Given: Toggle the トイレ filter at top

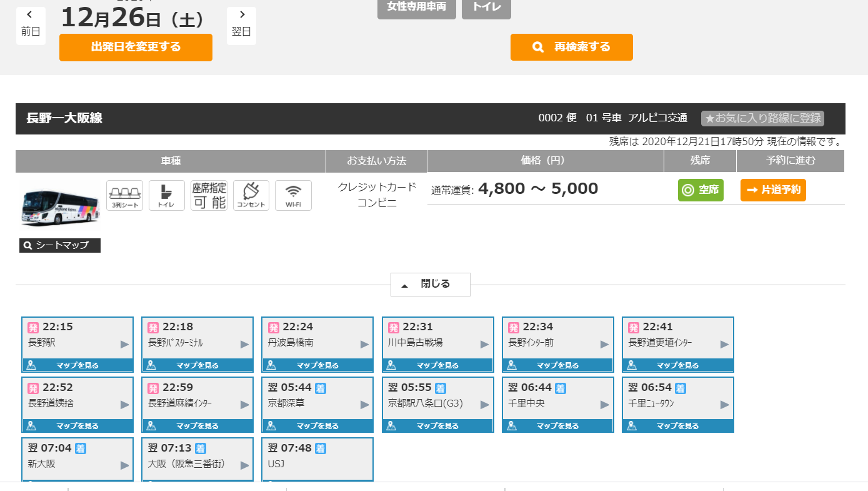Looking at the screenshot, I should [x=486, y=7].
